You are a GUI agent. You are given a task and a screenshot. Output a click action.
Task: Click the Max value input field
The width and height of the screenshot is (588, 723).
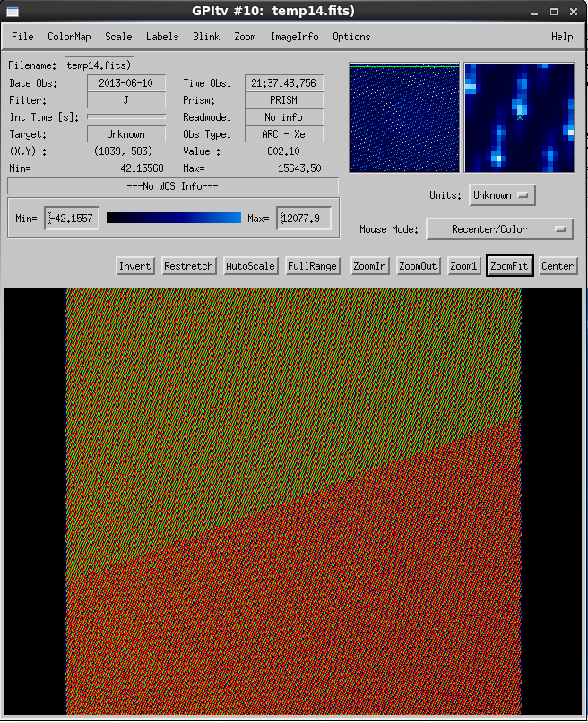click(305, 219)
